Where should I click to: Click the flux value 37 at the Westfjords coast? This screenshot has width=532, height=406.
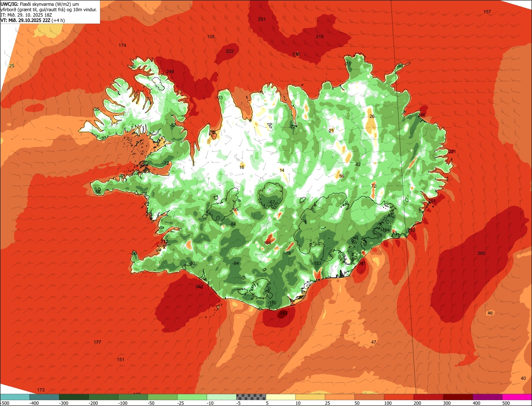[x=104, y=138]
